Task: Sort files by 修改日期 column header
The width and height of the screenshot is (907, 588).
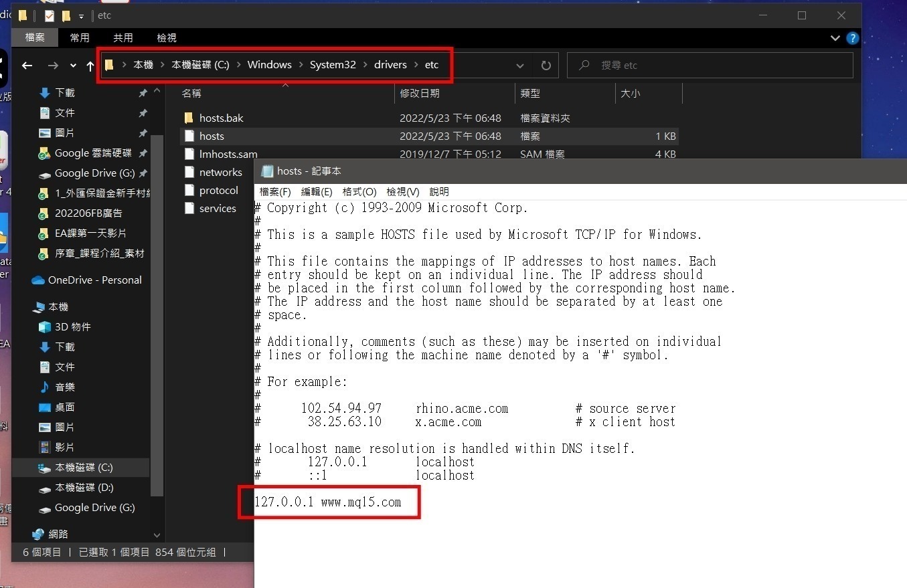Action: coord(420,94)
